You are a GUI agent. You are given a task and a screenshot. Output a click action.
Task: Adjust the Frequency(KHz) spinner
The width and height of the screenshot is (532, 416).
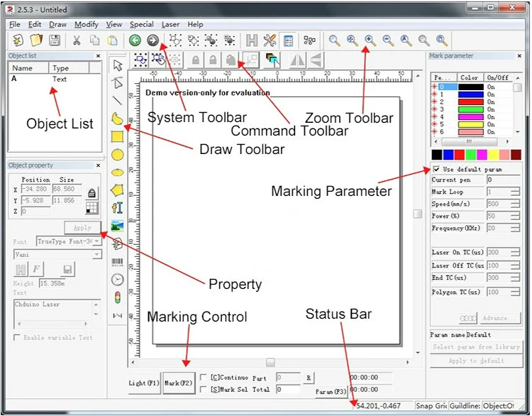pos(515,228)
